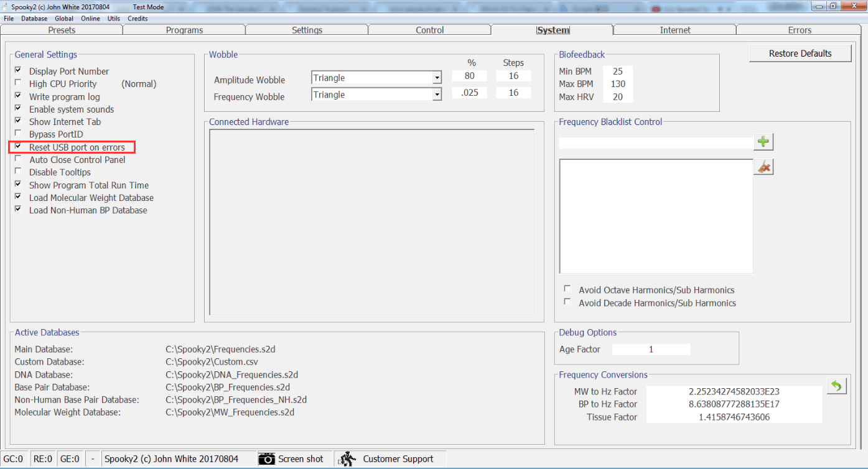The width and height of the screenshot is (868, 469).
Task: Click the Age Factor input field
Action: pos(651,350)
